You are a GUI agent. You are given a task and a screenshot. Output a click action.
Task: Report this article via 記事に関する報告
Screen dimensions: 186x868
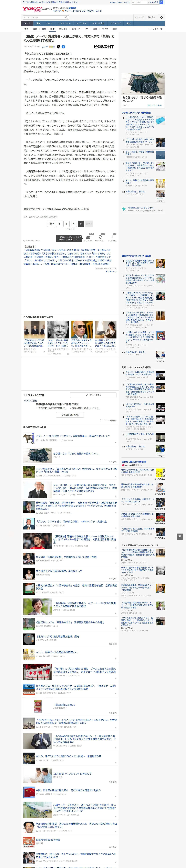click(x=32, y=240)
